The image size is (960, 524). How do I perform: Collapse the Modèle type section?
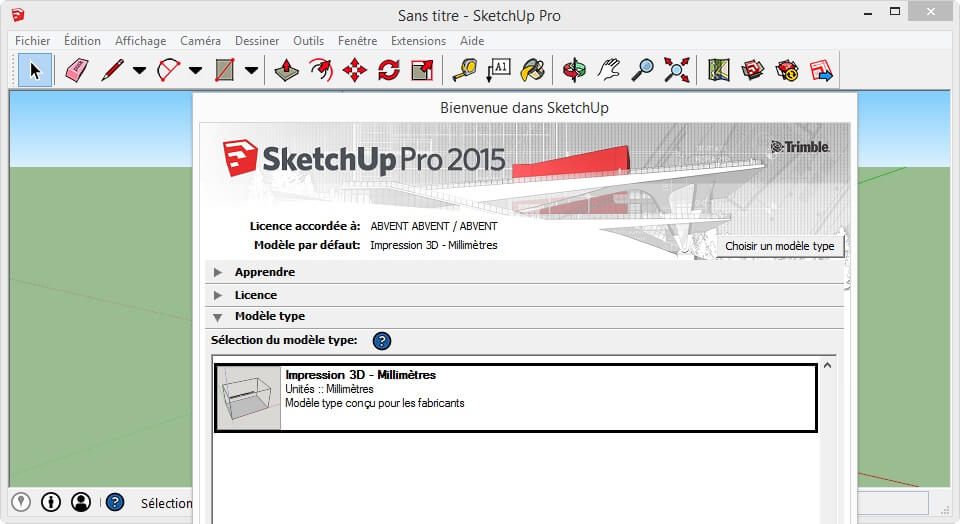tap(269, 316)
